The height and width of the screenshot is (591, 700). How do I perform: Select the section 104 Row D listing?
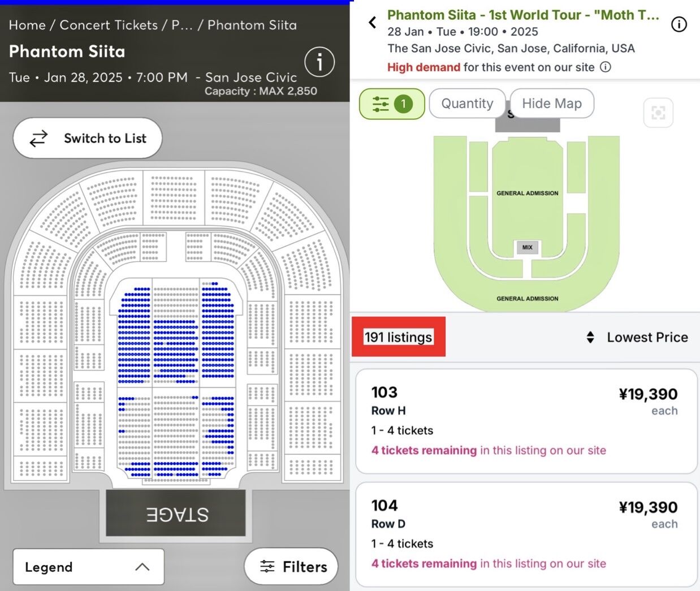tap(526, 534)
